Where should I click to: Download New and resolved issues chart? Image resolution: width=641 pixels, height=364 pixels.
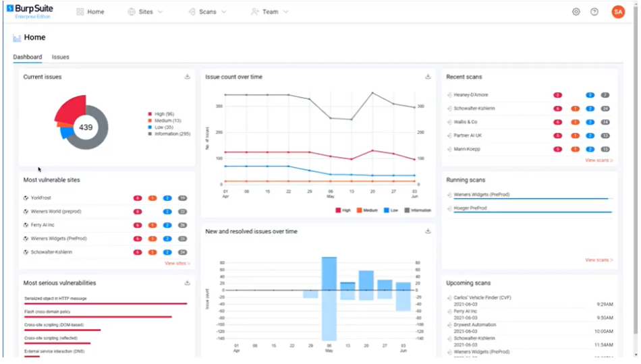click(x=428, y=231)
